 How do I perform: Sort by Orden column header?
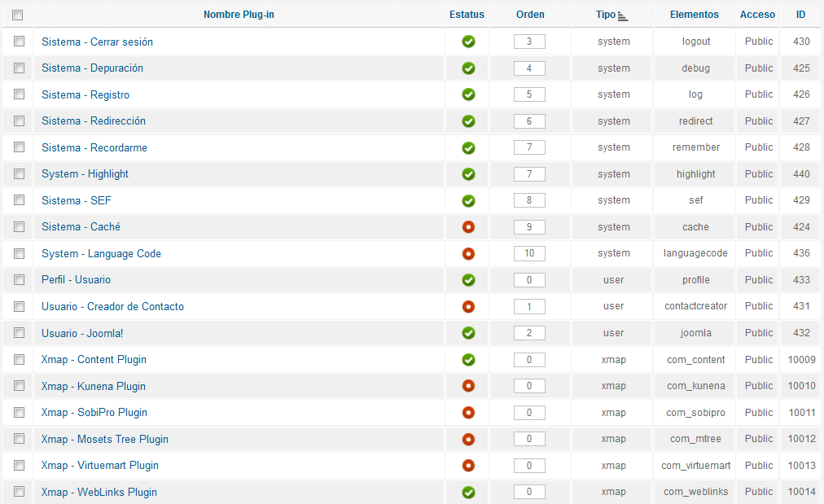pos(530,15)
